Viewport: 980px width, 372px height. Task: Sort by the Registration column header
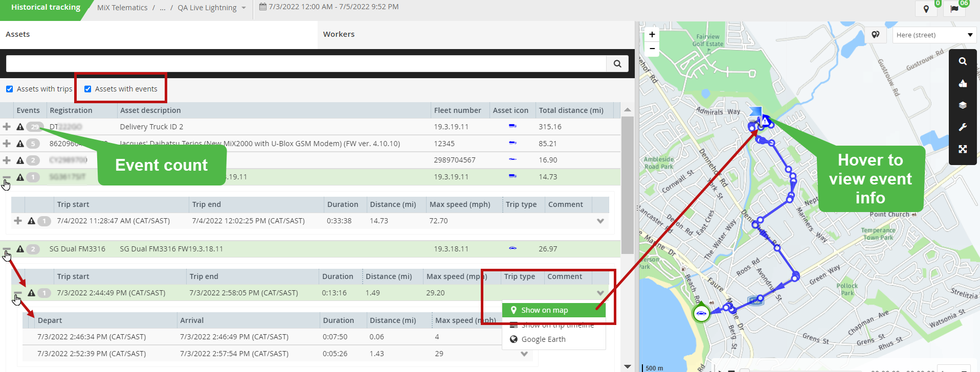[x=71, y=110]
